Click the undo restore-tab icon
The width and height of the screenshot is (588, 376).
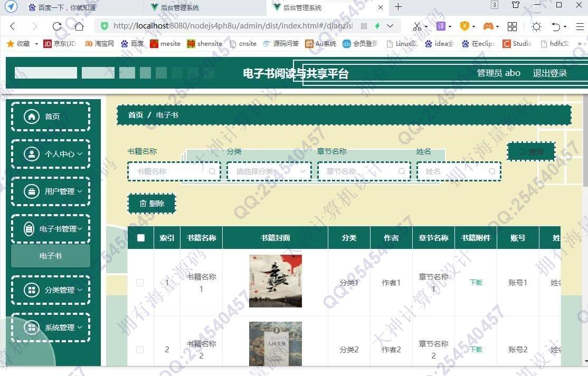click(x=556, y=26)
